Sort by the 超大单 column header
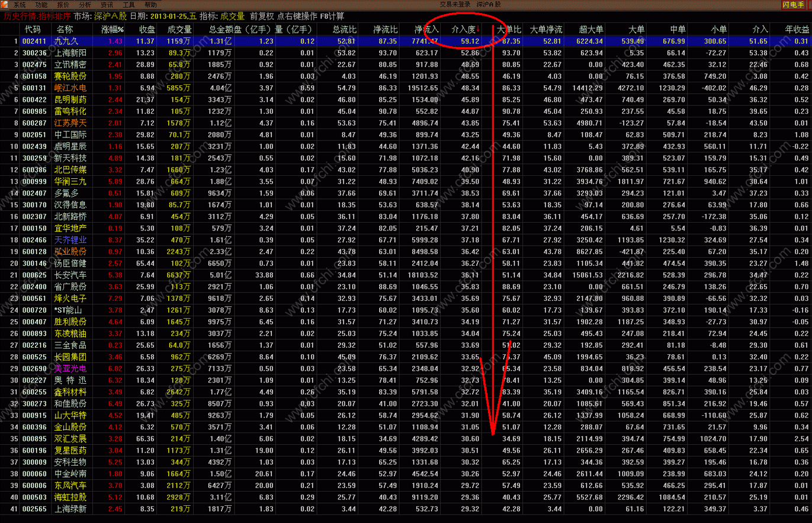812x523 pixels. click(591, 29)
